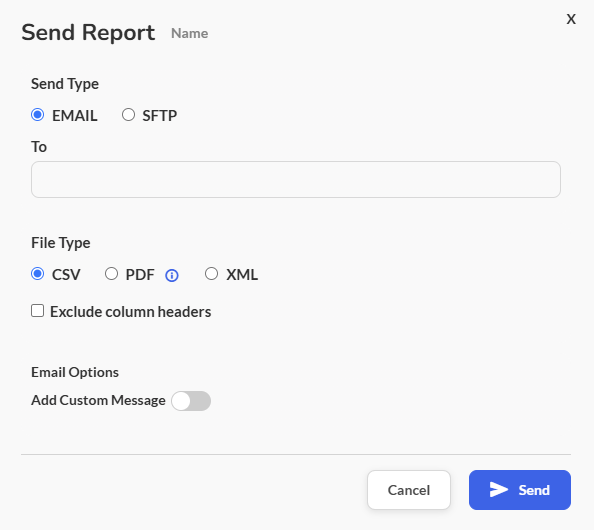Screen dimensions: 594x530
Task: Enable the Add Custom Message toggle
Action: pos(191,401)
